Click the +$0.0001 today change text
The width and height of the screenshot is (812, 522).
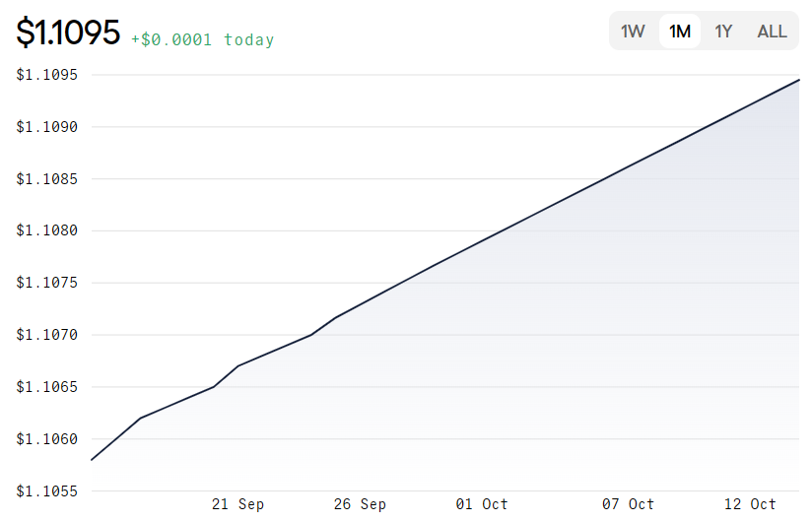pos(202,40)
